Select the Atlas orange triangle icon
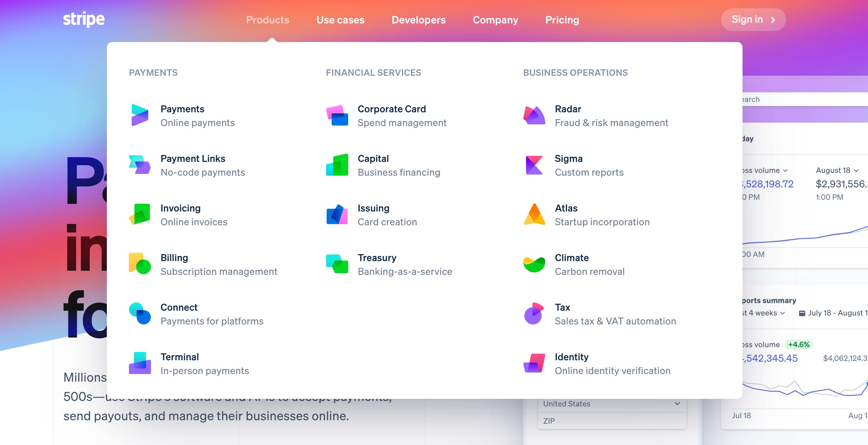This screenshot has height=445, width=868. pos(534,214)
